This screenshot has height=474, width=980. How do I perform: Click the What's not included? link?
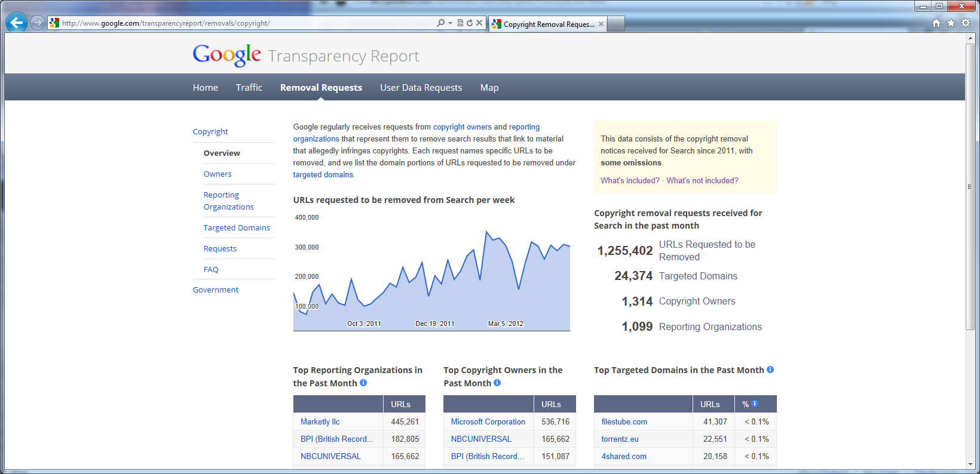pos(702,180)
